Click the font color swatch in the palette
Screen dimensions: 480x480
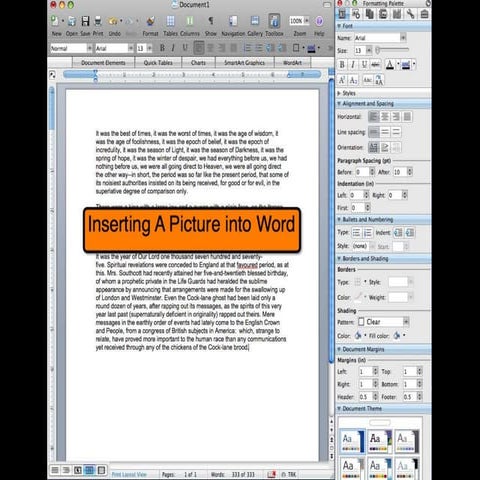point(390,64)
